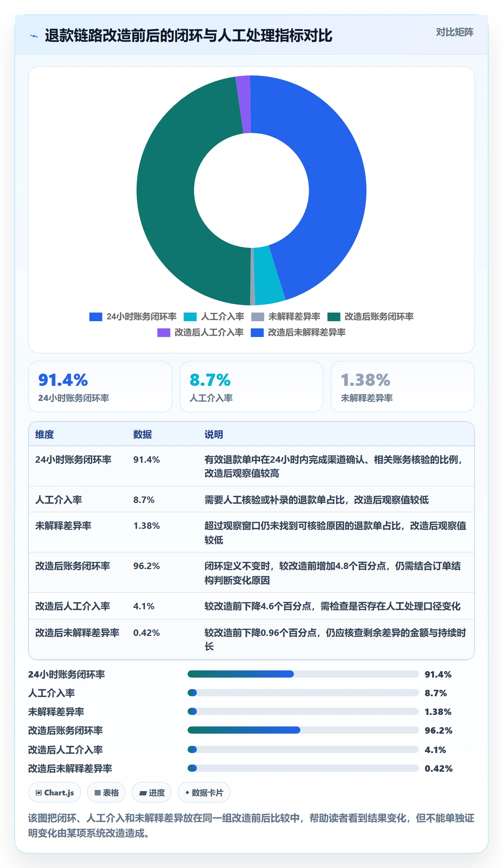
Task: Select table row cell 改造后账务闭环率
Action: point(73,566)
